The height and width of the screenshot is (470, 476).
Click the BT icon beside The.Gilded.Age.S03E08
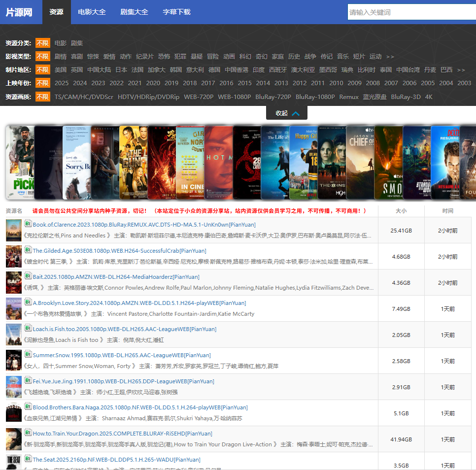pos(28,250)
